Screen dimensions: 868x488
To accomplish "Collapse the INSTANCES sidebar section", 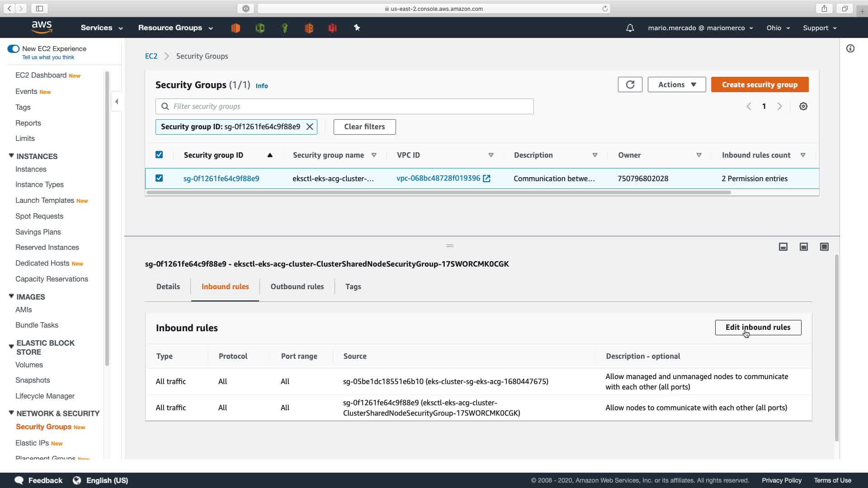I will tap(11, 156).
